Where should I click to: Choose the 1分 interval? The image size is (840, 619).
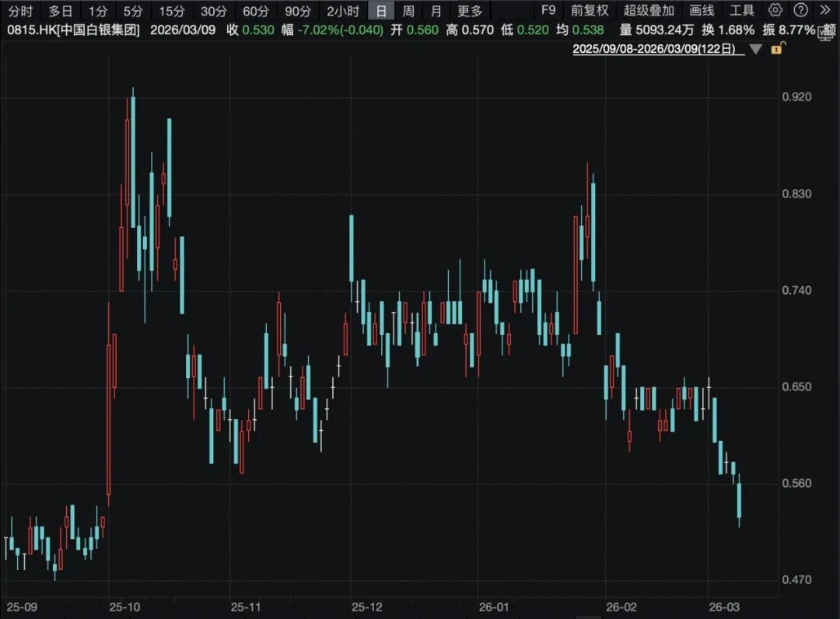[98, 11]
